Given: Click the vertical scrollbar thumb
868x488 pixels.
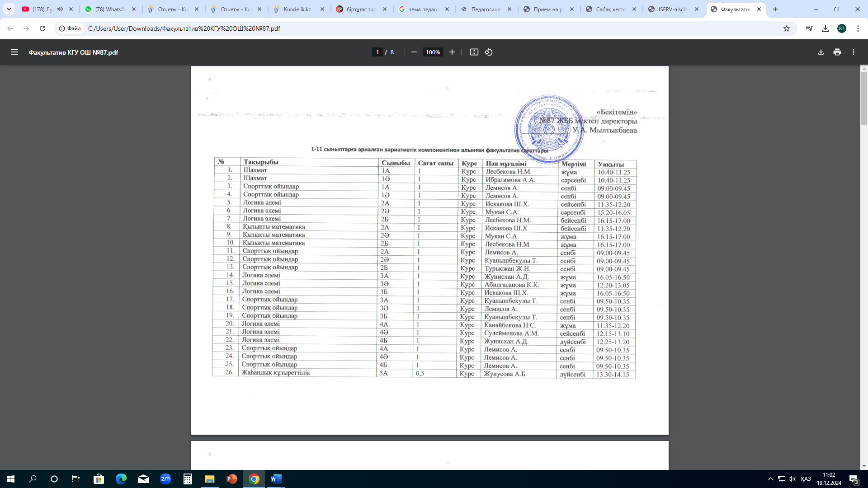Looking at the screenshot, I should tap(864, 99).
